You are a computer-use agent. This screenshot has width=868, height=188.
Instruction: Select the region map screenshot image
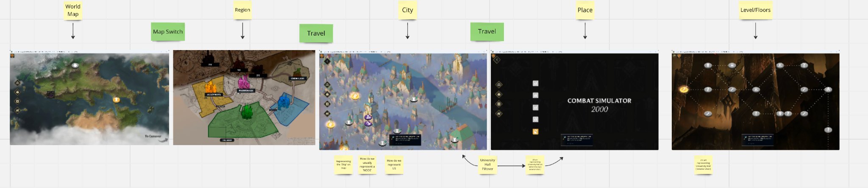coord(244,98)
